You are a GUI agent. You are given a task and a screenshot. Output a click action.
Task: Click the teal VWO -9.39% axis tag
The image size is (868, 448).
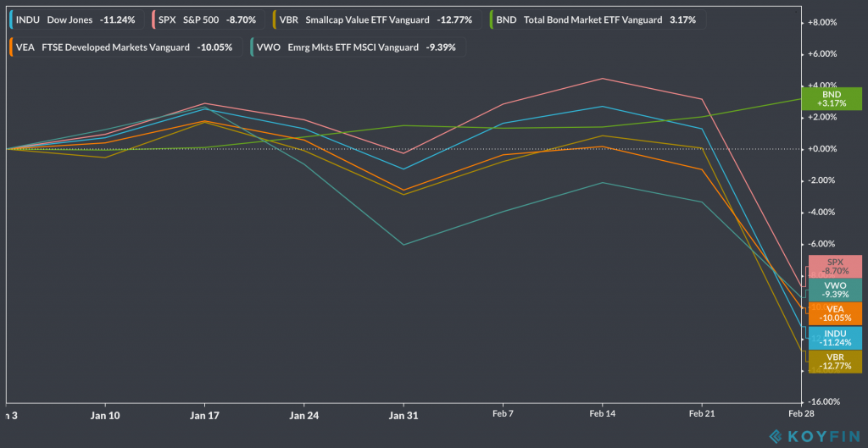(835, 290)
